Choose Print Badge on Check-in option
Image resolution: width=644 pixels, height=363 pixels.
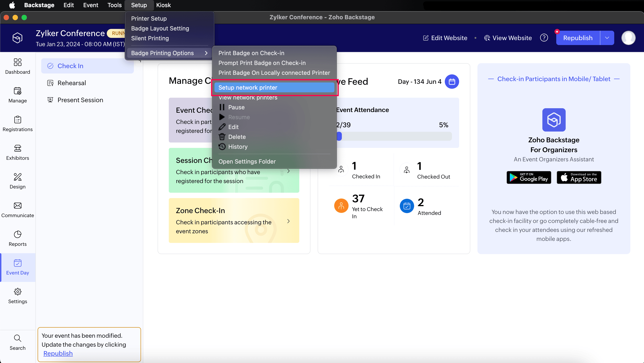[x=251, y=53]
